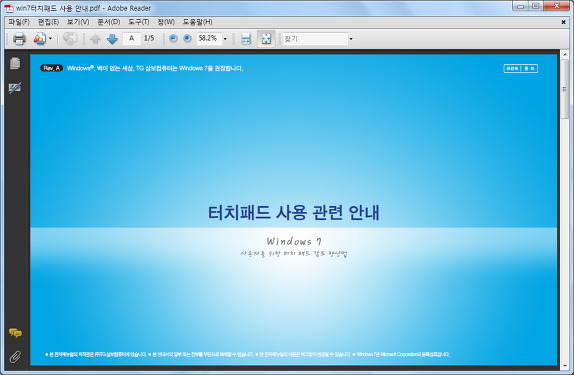Zoom out with the minus circle button

click(x=174, y=38)
